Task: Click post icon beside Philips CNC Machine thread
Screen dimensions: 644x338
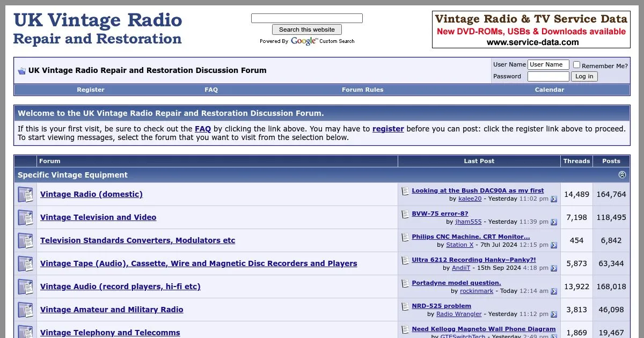Action: click(405, 237)
